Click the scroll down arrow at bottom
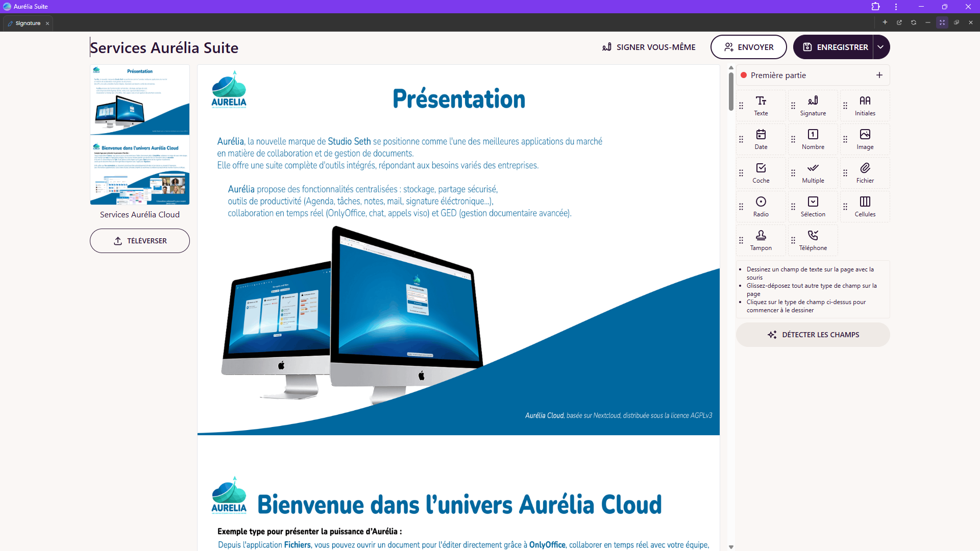This screenshot has height=551, width=980. click(731, 547)
